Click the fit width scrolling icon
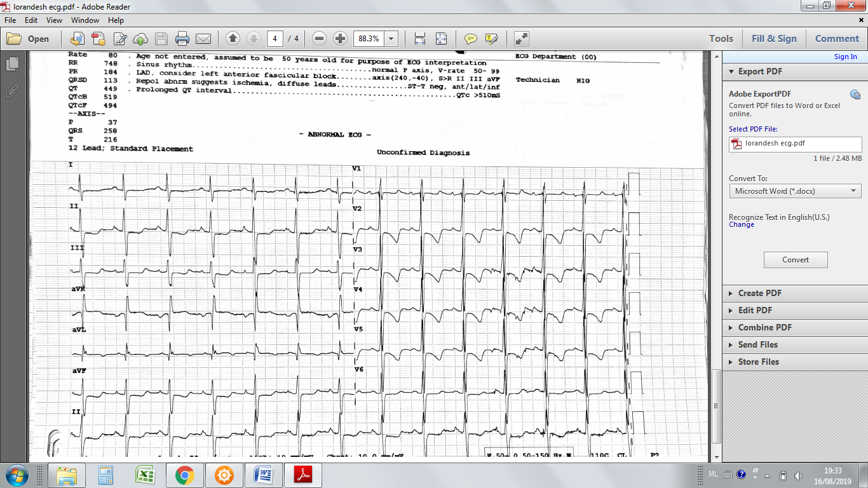The height and width of the screenshot is (488, 868). [419, 39]
